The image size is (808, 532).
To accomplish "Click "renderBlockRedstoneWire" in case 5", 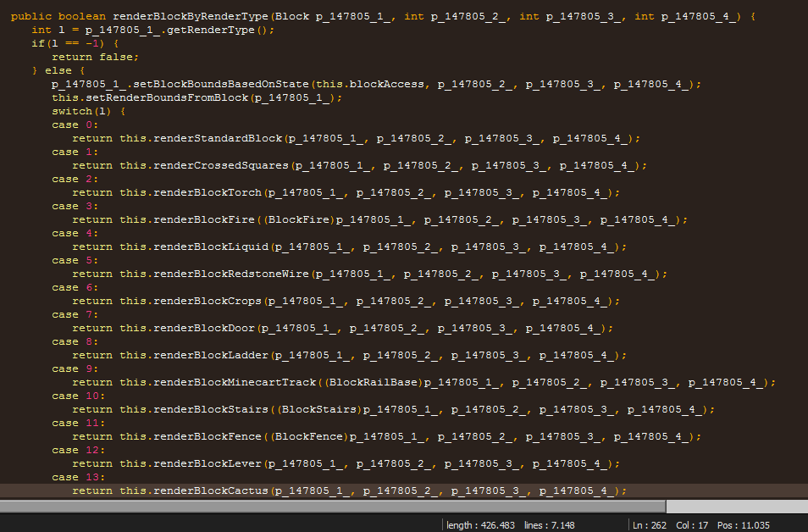I will pyautogui.click(x=231, y=274).
